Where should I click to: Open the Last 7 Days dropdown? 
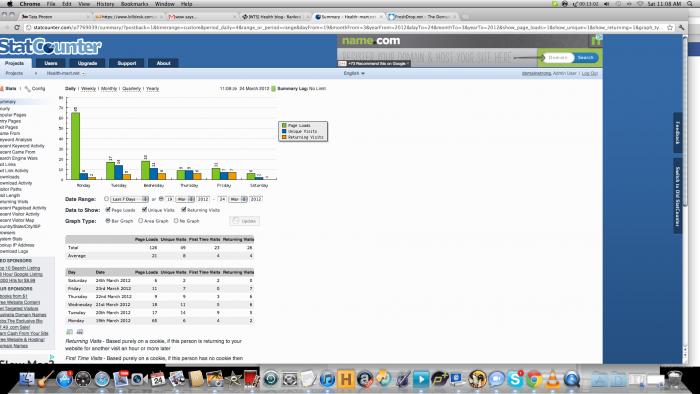click(x=129, y=199)
